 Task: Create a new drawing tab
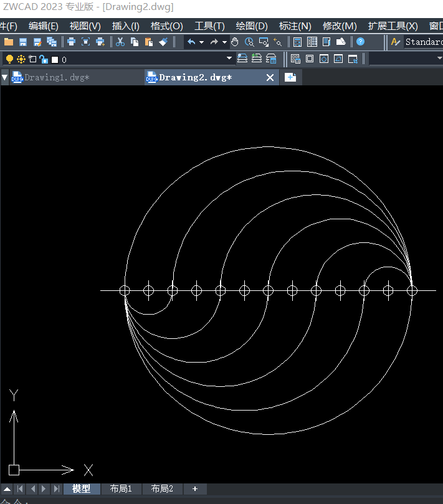point(290,77)
